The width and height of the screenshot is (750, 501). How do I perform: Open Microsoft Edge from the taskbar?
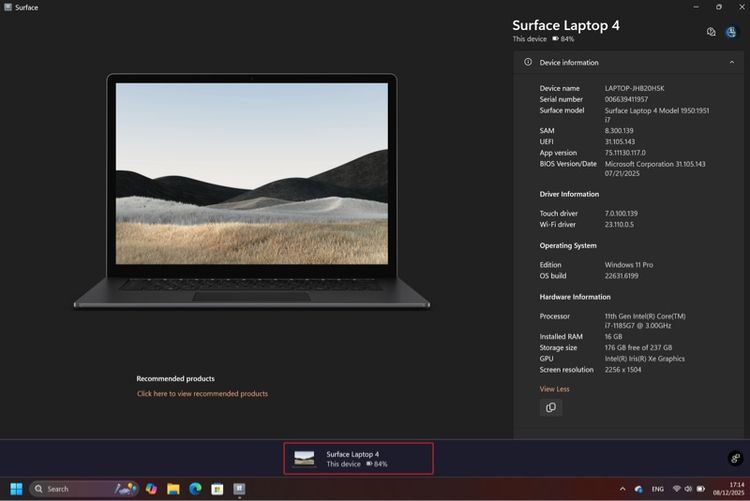[195, 489]
